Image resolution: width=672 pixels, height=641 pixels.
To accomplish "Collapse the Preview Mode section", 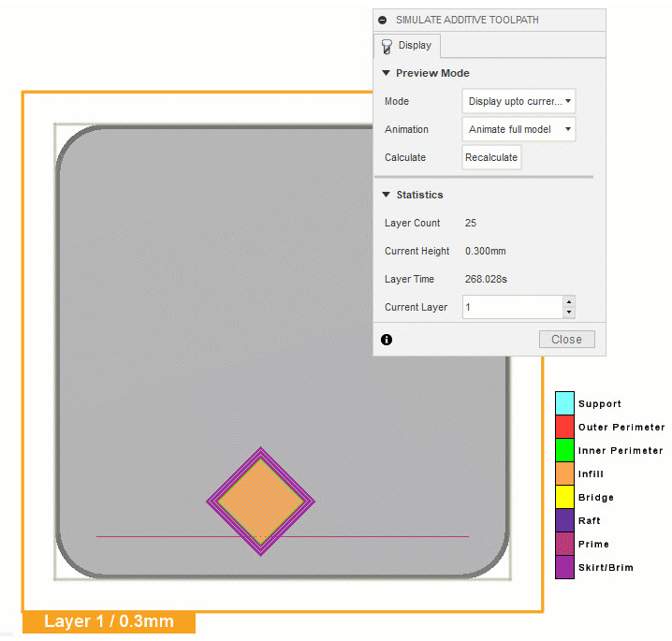I will tap(386, 73).
